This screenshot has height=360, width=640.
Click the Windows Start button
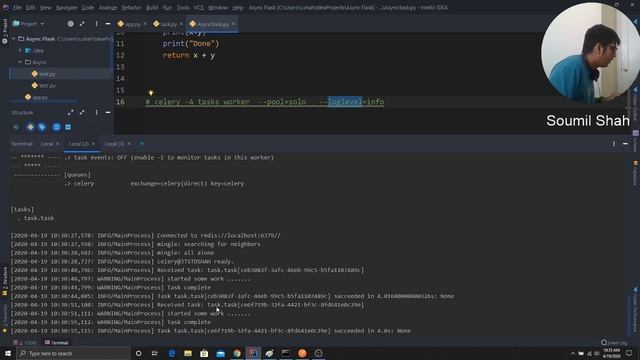coord(8,353)
